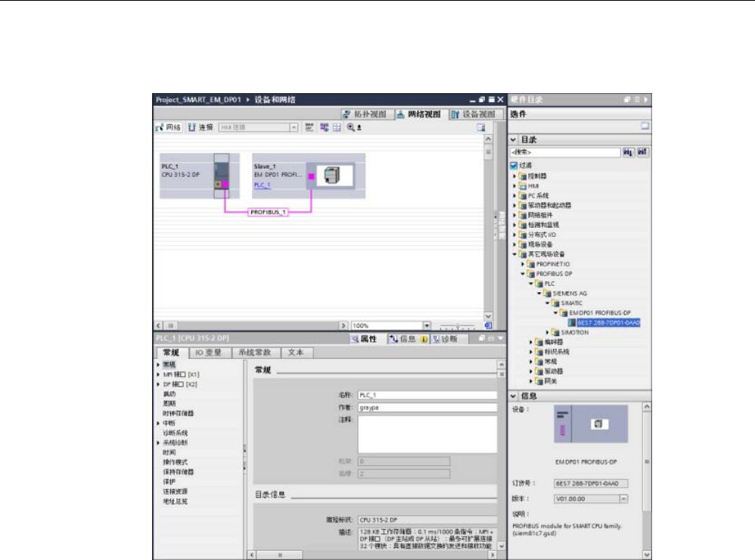This screenshot has width=755, height=560.
Task: Expand the 控制器 (Controllers) catalog folder
Action: [514, 176]
